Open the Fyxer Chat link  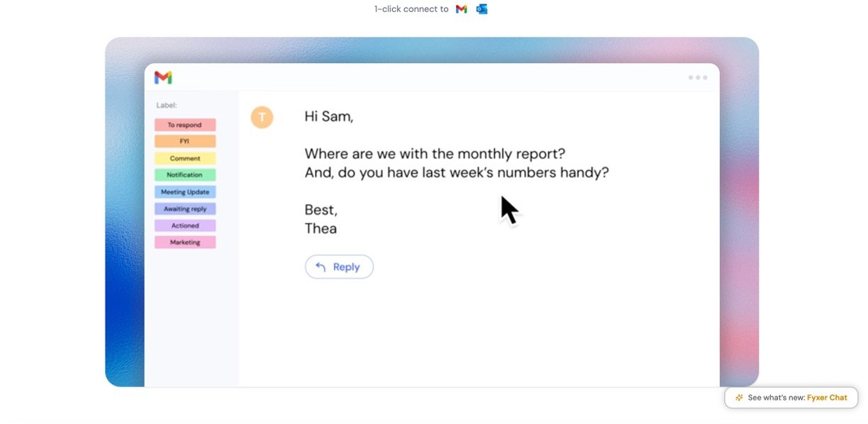[827, 398]
